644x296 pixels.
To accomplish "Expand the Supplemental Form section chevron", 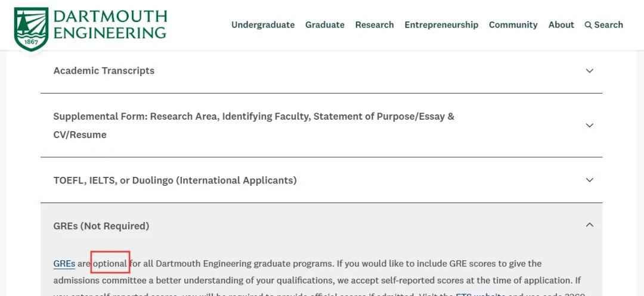I will (x=589, y=125).
